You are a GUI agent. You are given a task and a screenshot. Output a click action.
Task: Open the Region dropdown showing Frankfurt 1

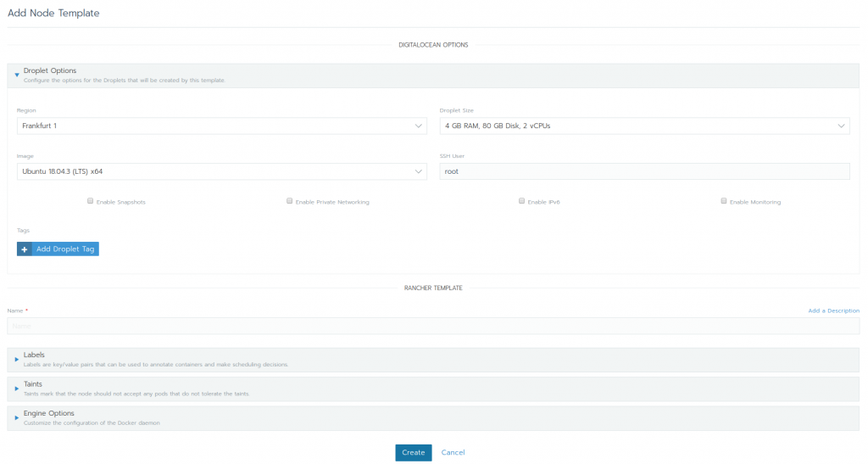[221, 126]
